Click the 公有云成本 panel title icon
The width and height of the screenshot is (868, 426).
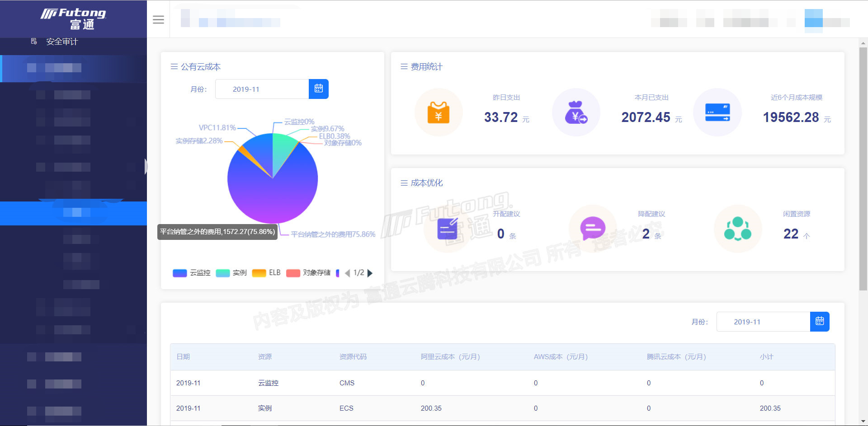click(174, 67)
